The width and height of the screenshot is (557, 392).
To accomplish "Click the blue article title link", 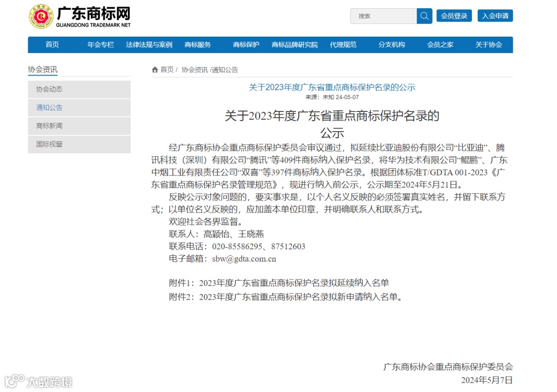I will pyautogui.click(x=332, y=88).
